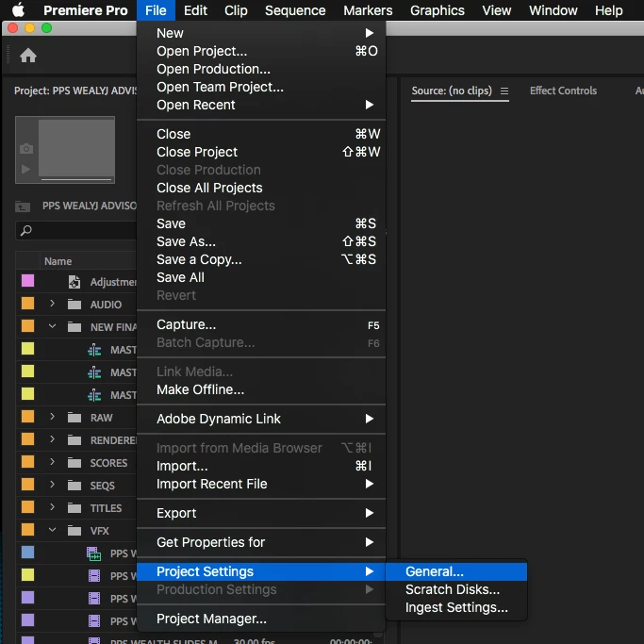
Task: Click the thumbnail play icon
Action: click(25, 169)
